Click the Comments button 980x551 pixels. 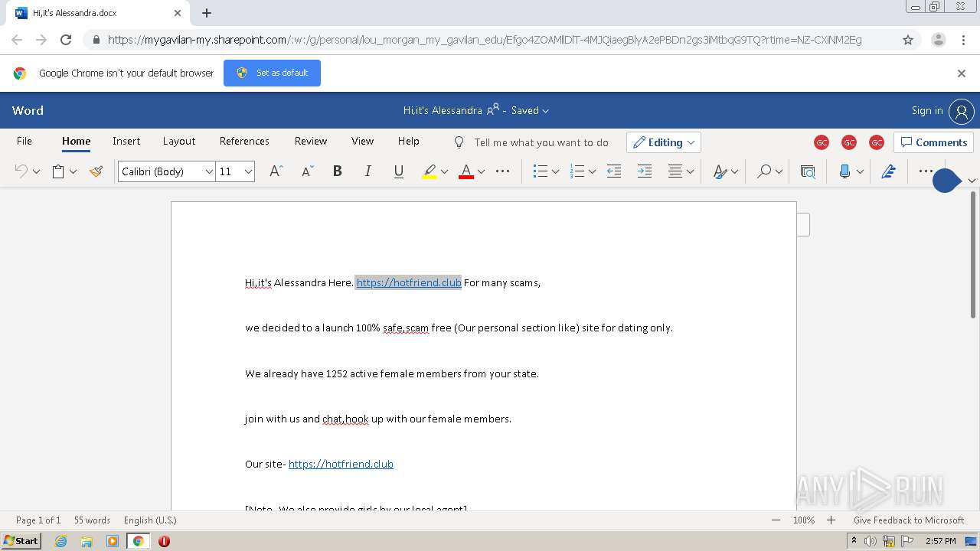(x=933, y=142)
